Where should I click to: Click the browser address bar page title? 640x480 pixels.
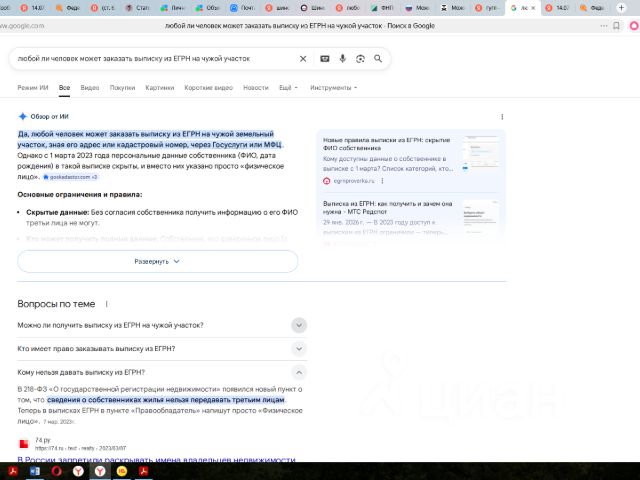click(300, 26)
